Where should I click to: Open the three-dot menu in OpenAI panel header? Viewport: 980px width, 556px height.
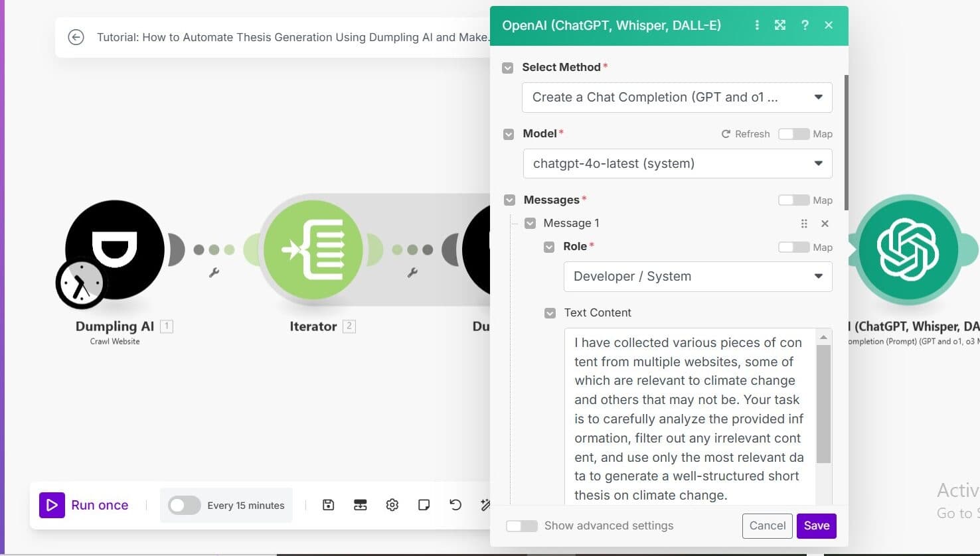[x=757, y=25]
